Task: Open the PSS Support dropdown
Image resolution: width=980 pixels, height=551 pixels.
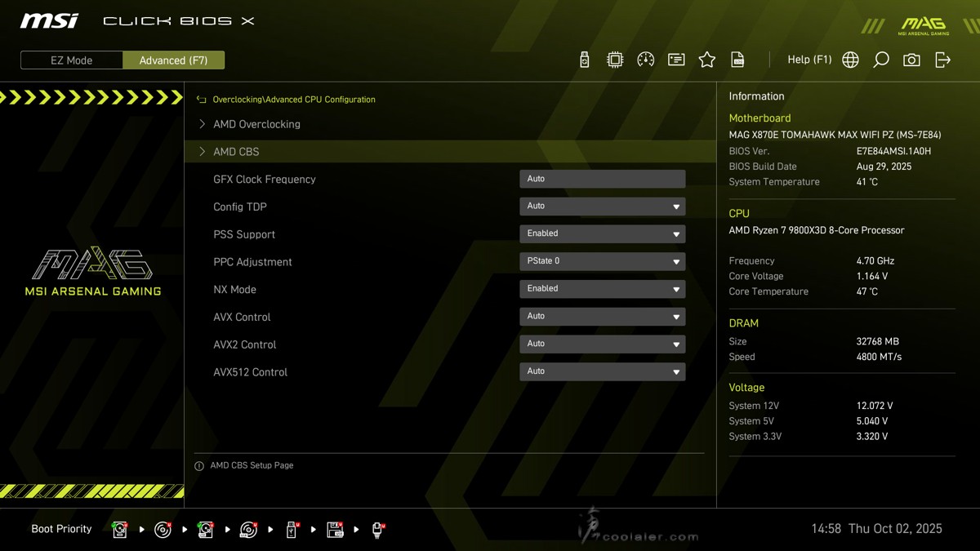Action: 602,233
